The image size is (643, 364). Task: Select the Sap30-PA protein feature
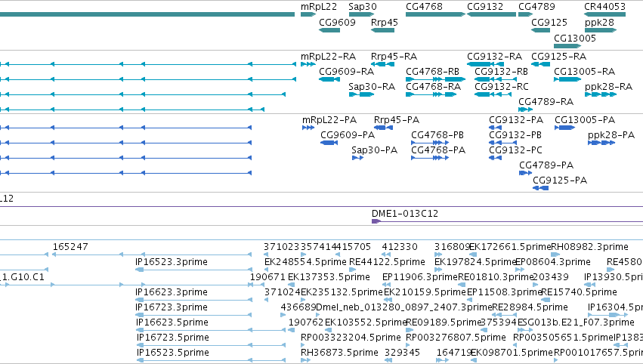click(x=357, y=158)
